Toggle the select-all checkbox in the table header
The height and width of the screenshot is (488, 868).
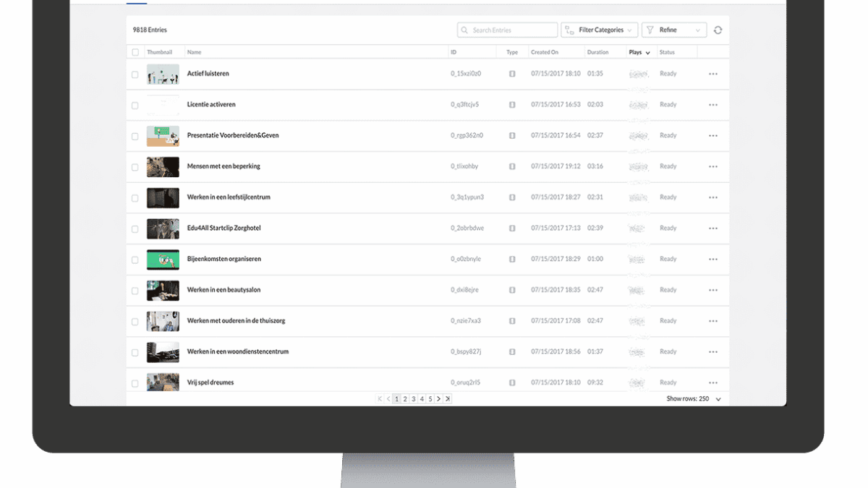(135, 52)
